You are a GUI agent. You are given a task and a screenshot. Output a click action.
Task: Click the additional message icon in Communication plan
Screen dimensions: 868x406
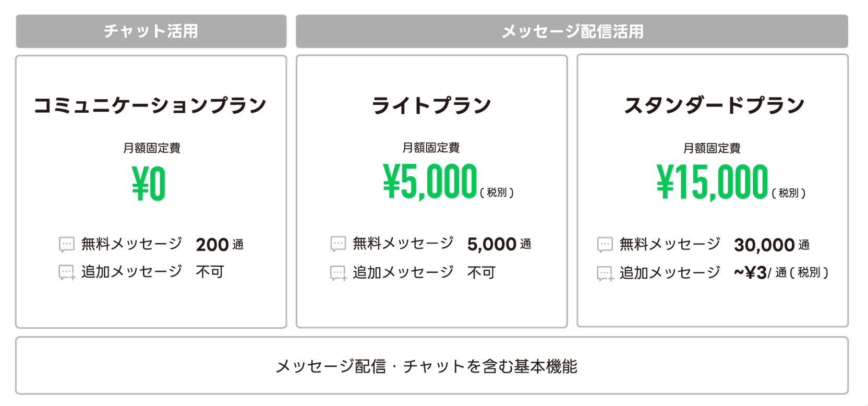[67, 272]
